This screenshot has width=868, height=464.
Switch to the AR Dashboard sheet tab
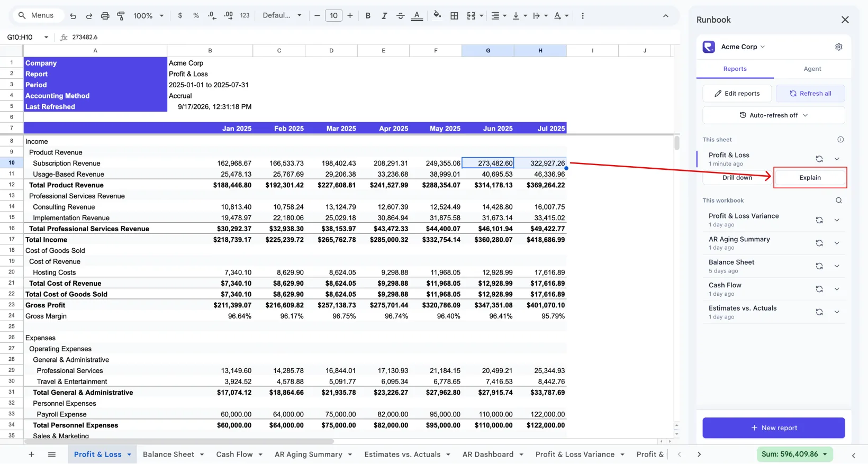point(493,454)
